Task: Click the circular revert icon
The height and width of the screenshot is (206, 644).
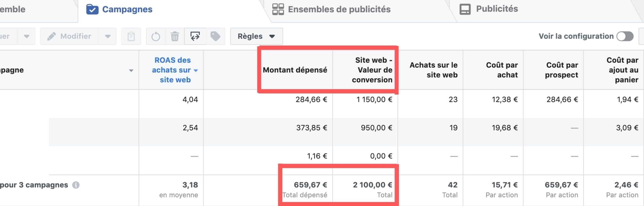Action: pos(156,36)
